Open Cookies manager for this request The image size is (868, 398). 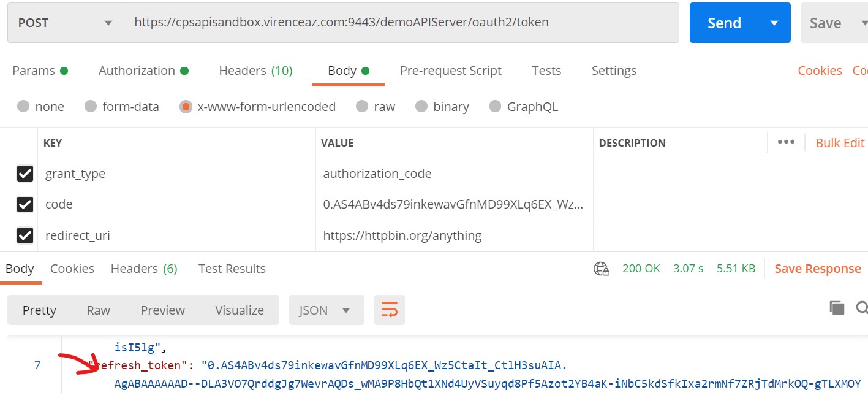point(820,70)
